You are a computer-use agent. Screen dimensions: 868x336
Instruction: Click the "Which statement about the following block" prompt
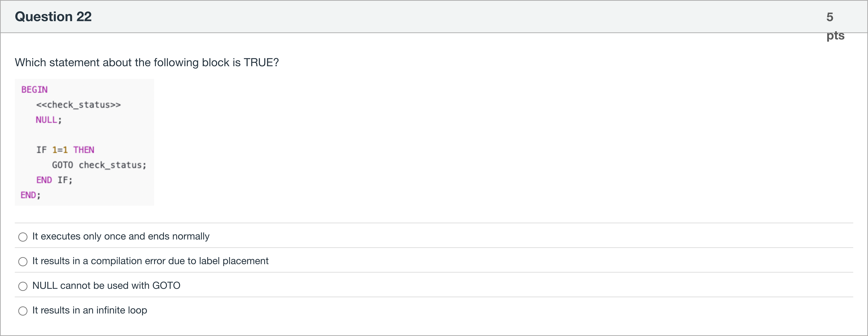point(147,62)
